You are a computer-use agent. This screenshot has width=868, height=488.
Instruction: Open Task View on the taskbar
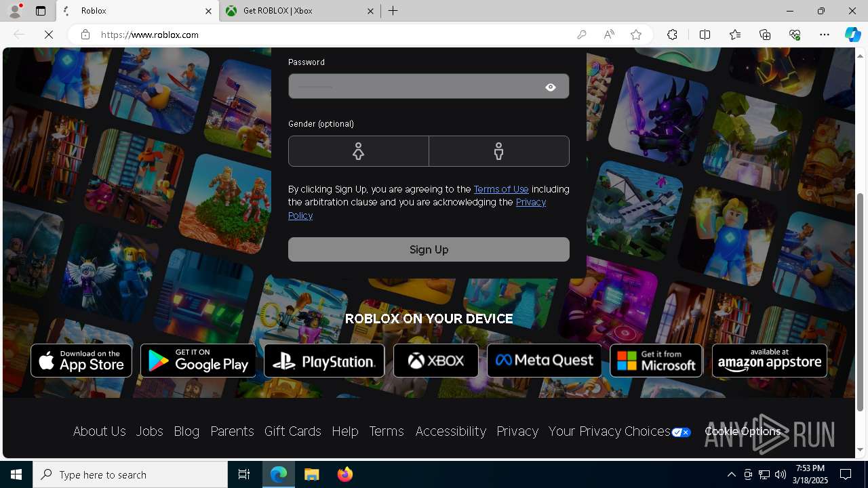pos(244,474)
